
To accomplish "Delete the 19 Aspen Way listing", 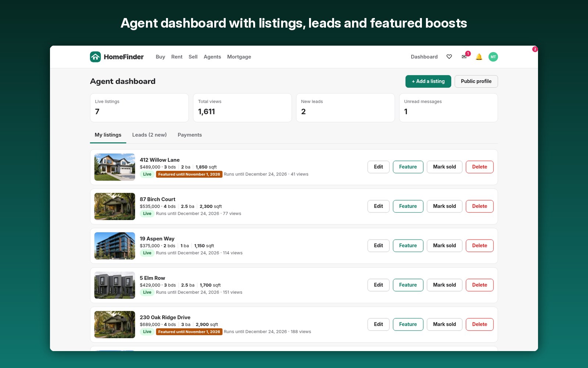I will [480, 245].
